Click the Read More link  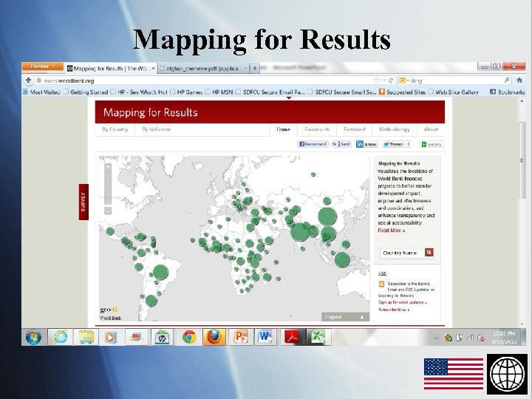391,231
